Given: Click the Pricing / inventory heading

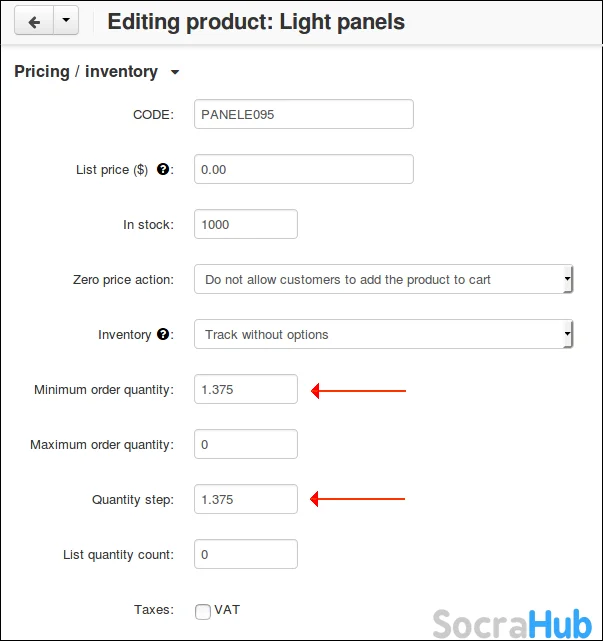Looking at the screenshot, I should pyautogui.click(x=86, y=72).
